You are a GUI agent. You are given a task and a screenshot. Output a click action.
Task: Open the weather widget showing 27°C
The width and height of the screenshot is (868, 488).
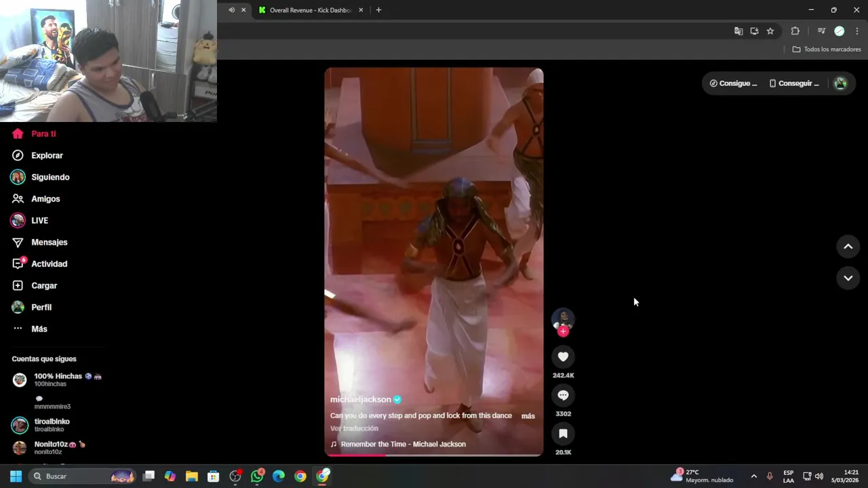(703, 476)
